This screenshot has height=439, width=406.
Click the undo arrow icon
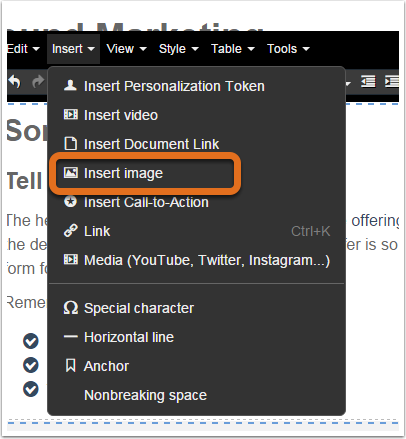(x=15, y=82)
